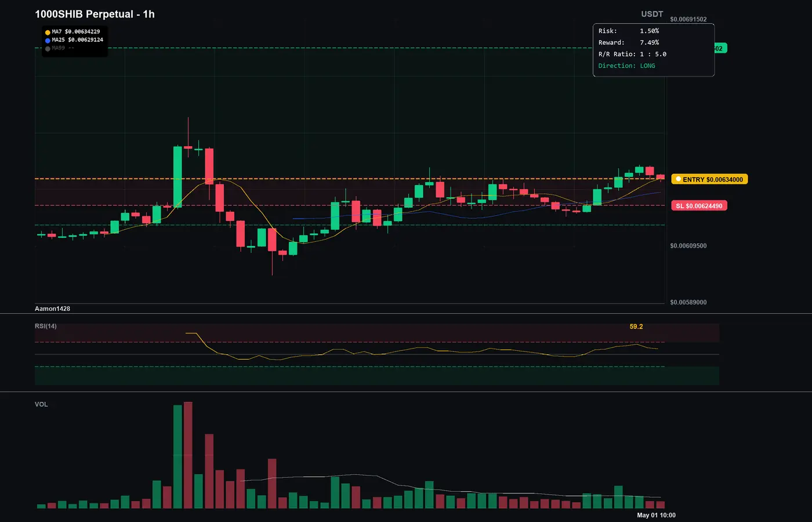Click the R/R Ratio 1 : 5.0 line
812x522 pixels.
pos(632,54)
